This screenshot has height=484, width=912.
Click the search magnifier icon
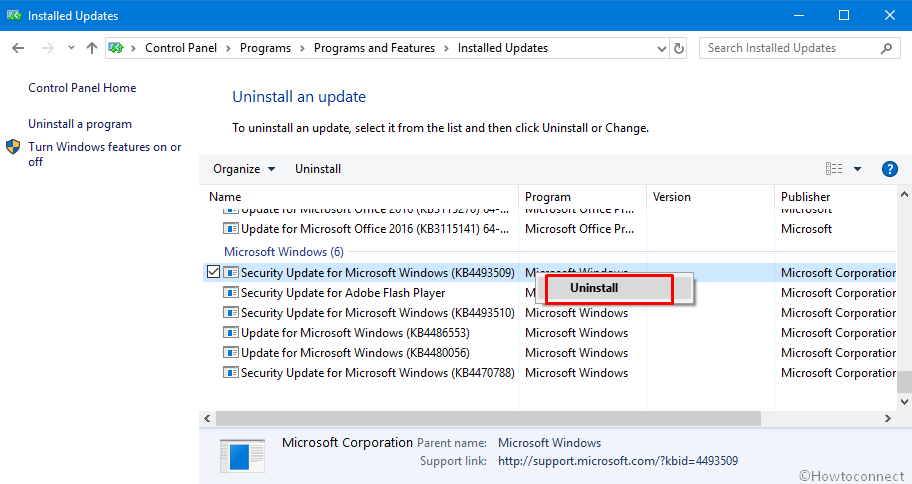pyautogui.click(x=886, y=48)
